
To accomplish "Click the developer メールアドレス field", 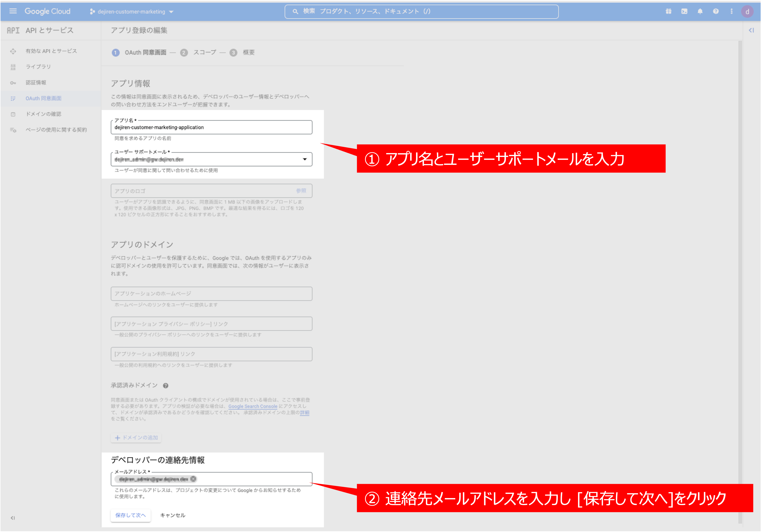I will point(211,479).
